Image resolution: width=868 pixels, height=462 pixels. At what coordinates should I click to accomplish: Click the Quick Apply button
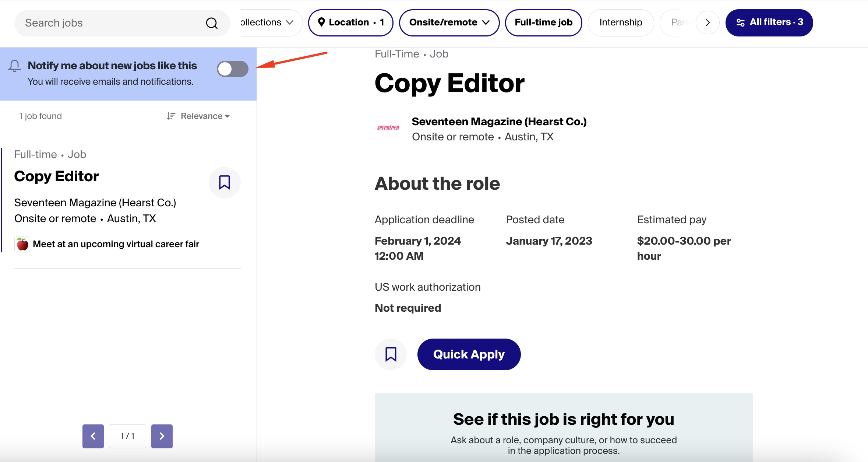pyautogui.click(x=469, y=354)
